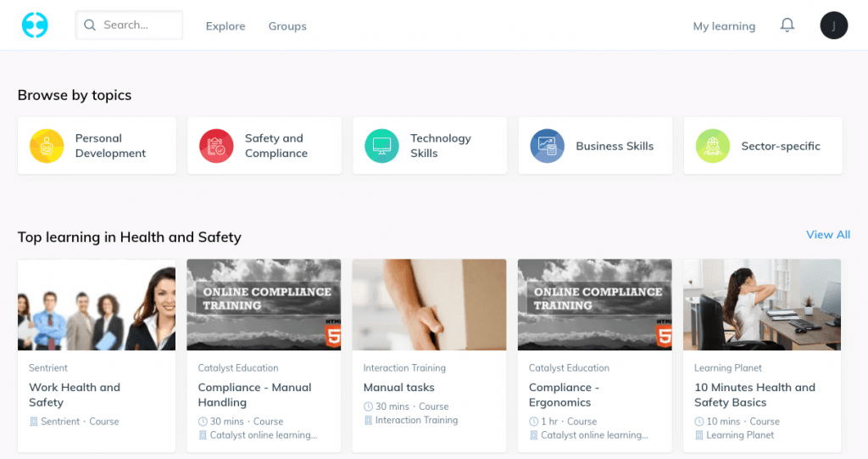Open the Compliance - Manual Handling title

click(x=254, y=395)
